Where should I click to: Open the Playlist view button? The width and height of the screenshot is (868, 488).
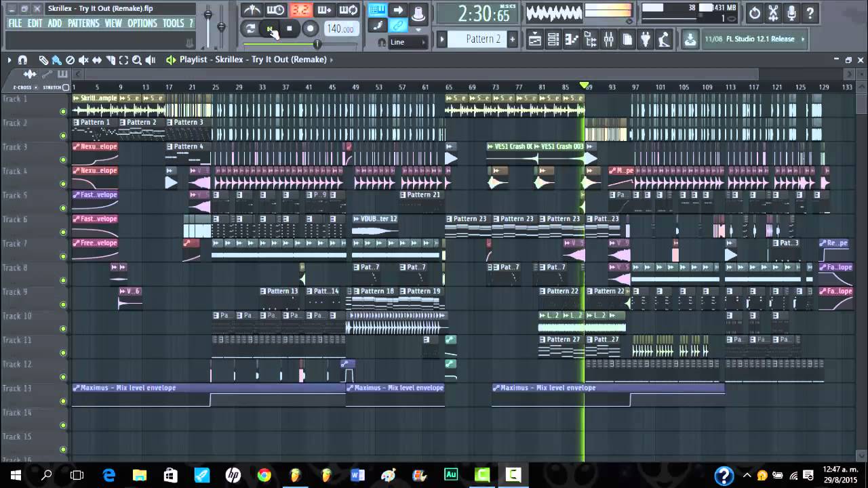tap(534, 40)
